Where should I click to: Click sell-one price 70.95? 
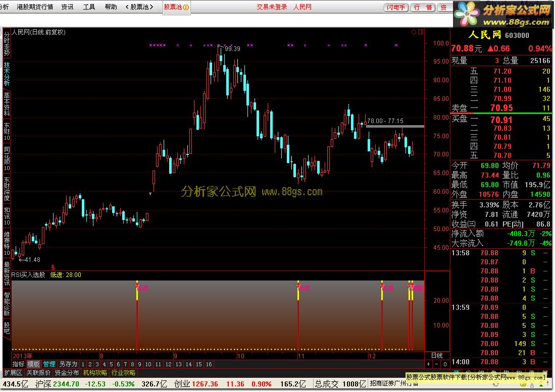(x=501, y=108)
